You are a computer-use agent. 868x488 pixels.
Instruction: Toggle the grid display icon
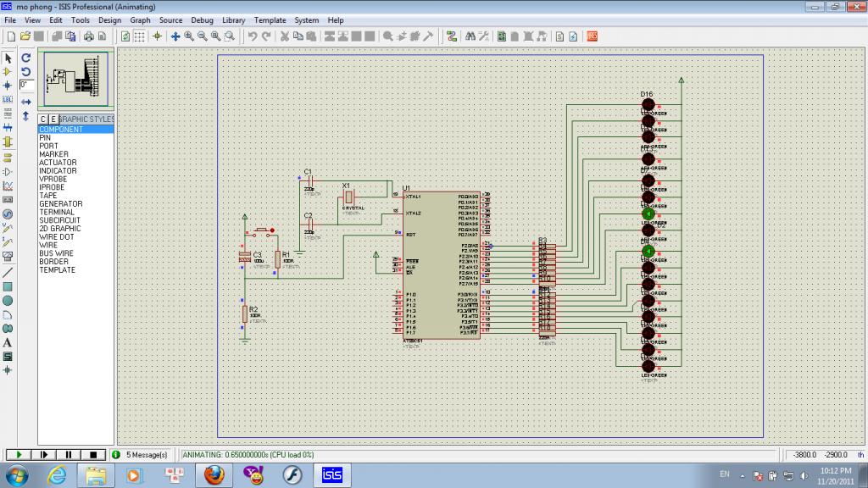click(140, 36)
